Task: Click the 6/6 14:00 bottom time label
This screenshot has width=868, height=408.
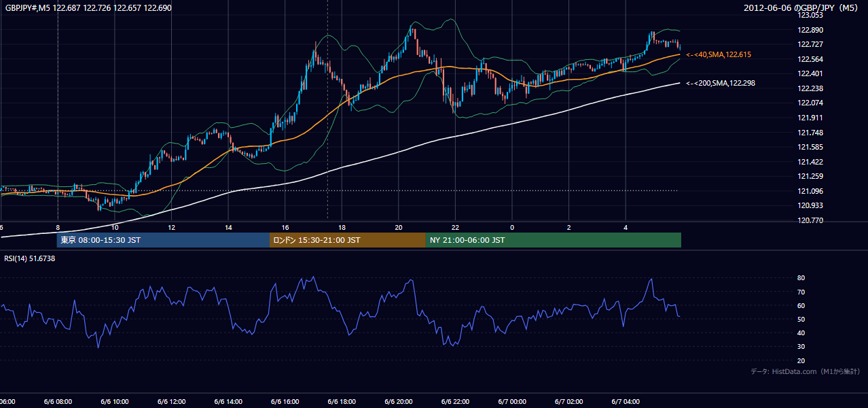Action: (228, 402)
